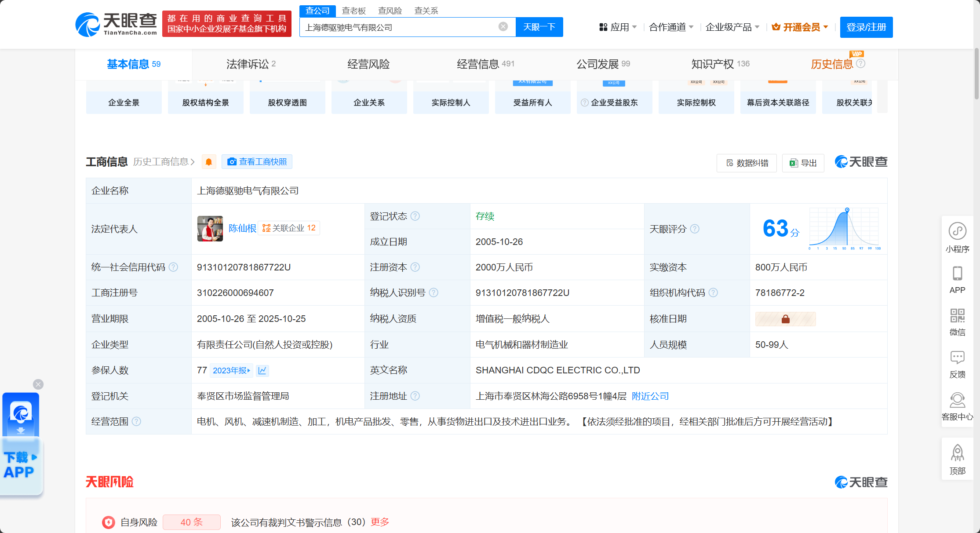Open the insured count trend chart icon
This screenshot has height=533, width=980.
[262, 371]
